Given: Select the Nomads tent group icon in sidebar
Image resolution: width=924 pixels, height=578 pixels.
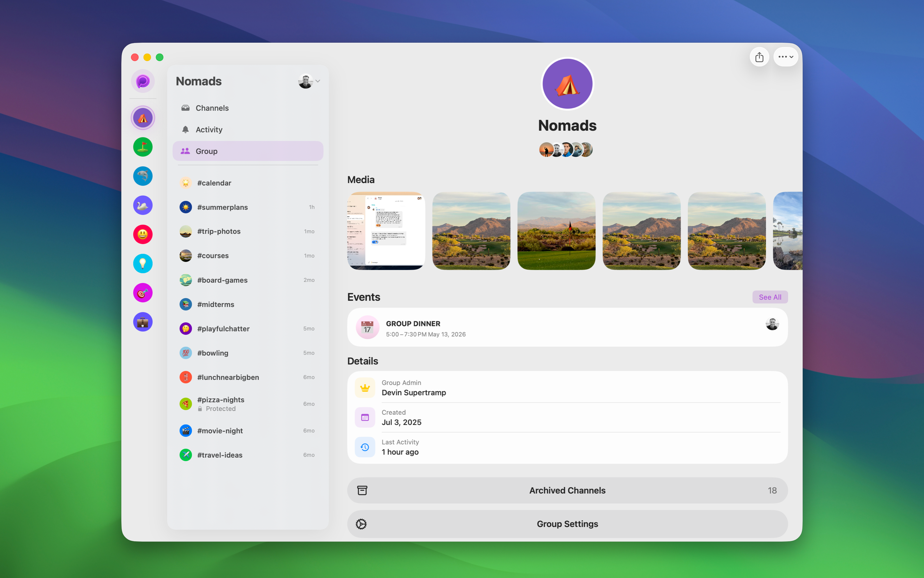Looking at the screenshot, I should [x=143, y=118].
